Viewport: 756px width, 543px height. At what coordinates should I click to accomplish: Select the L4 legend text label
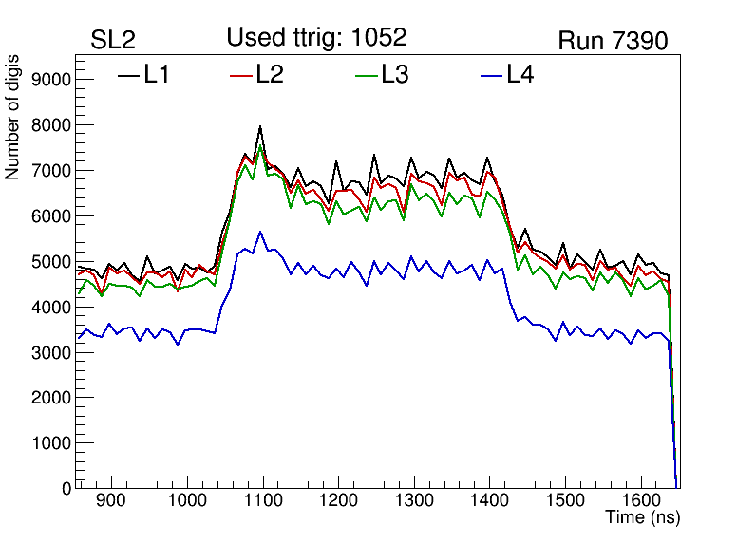pos(520,75)
